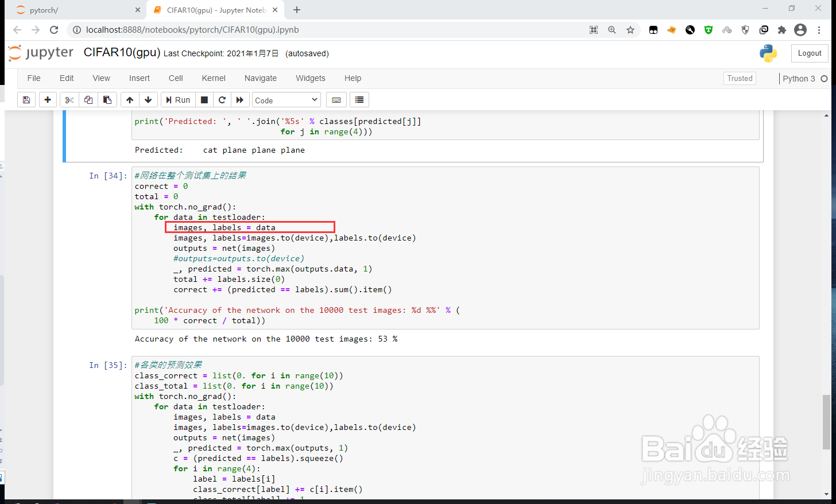
Task: Click Last Checkpoint text
Action: point(221,53)
